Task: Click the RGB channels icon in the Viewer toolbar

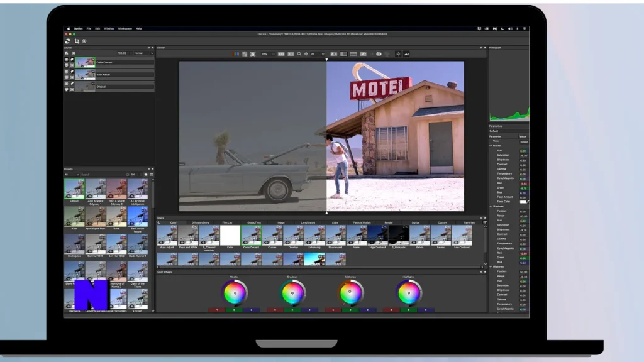Action: click(236, 54)
